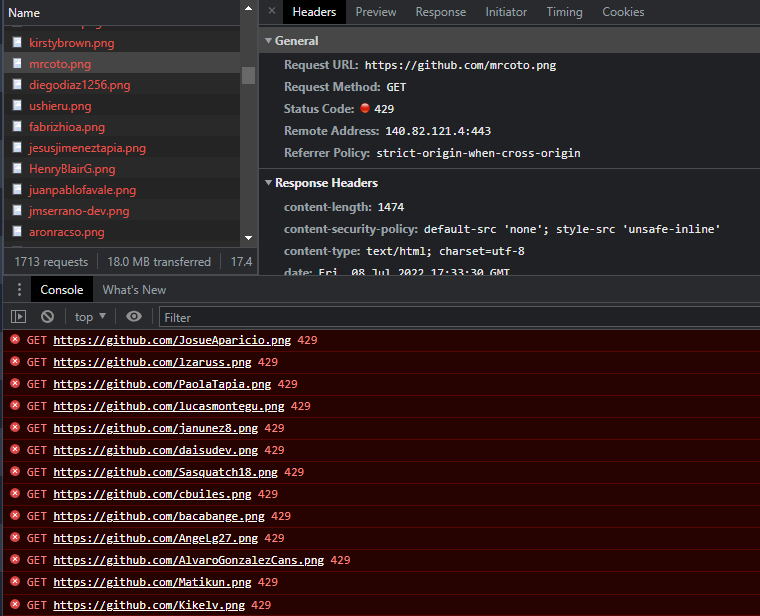Open the top context dropdown
This screenshot has width=760, height=616.
pyautogui.click(x=90, y=317)
